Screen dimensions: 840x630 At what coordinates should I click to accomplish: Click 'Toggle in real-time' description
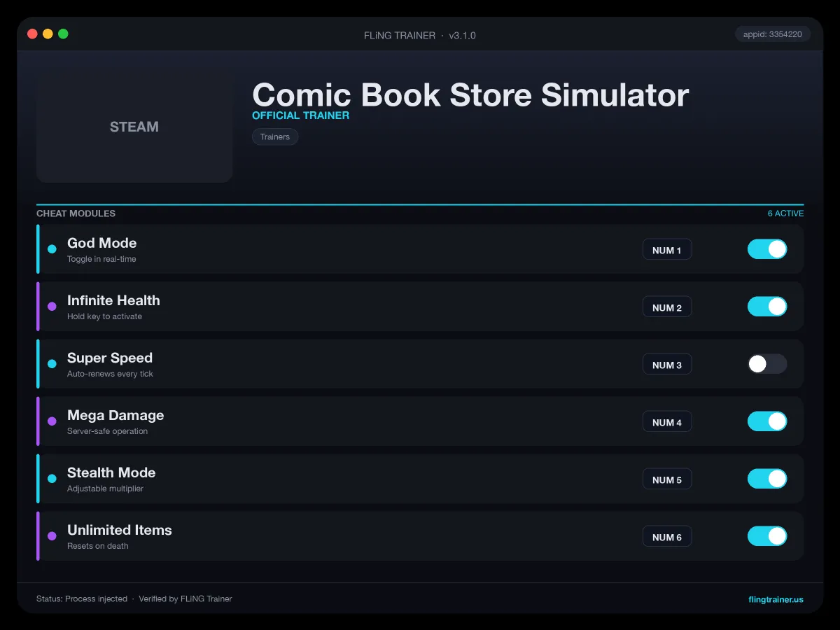[x=101, y=259]
